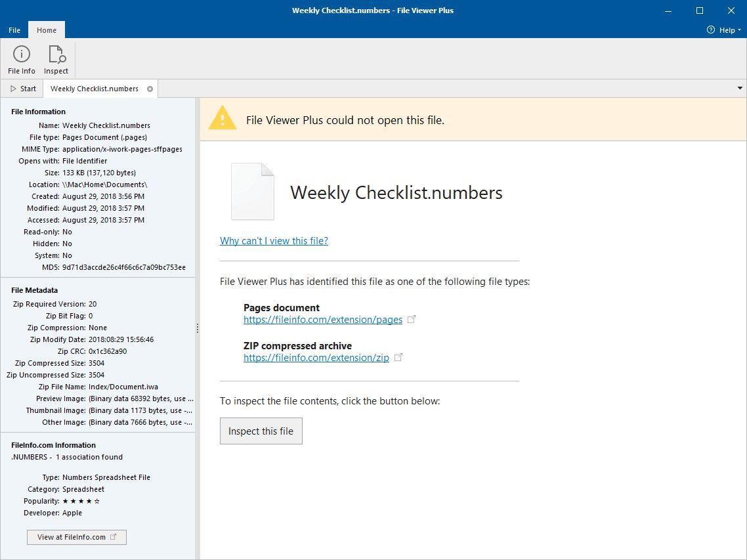
Task: Open the File Info tool
Action: coord(22,60)
